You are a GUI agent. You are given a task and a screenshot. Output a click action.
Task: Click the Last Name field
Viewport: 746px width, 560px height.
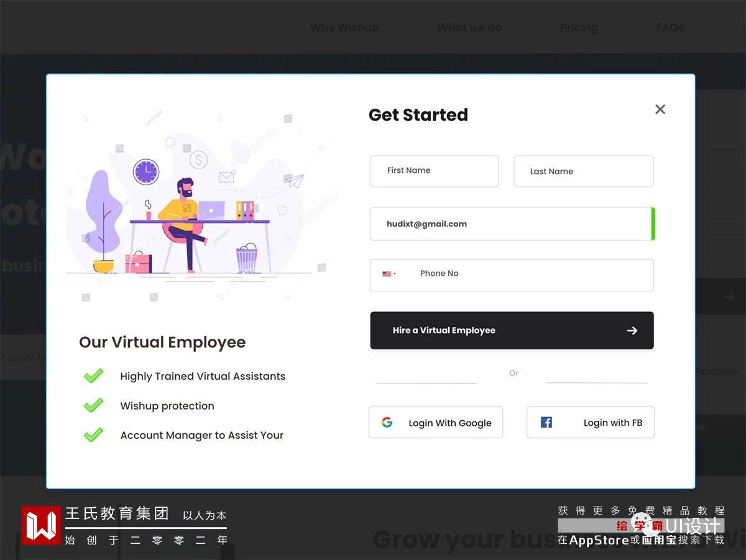coord(584,171)
